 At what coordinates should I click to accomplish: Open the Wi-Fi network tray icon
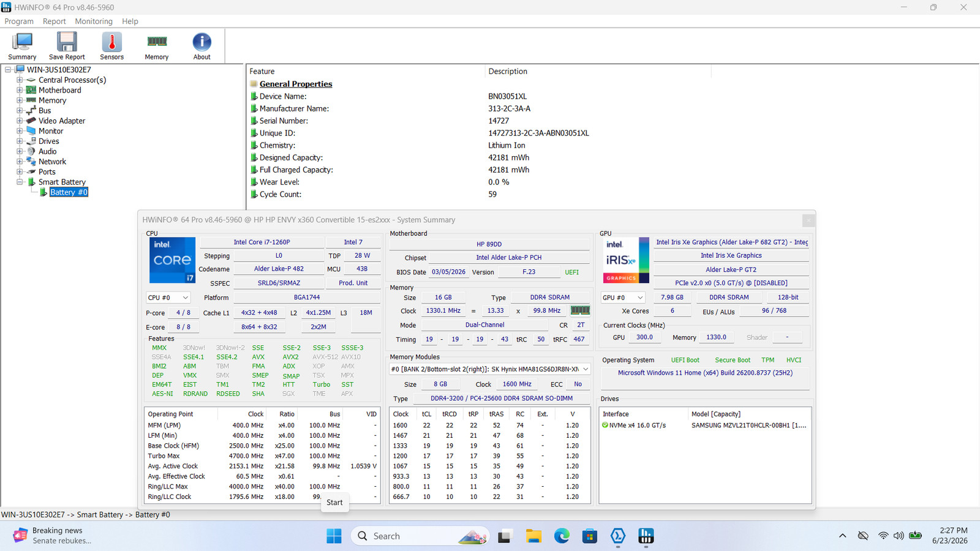point(883,536)
